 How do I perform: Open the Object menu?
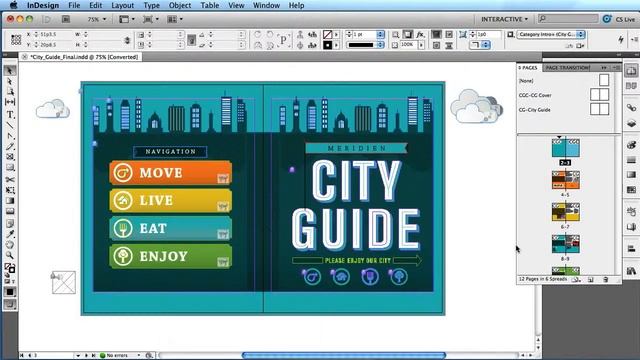pyautogui.click(x=180, y=5)
